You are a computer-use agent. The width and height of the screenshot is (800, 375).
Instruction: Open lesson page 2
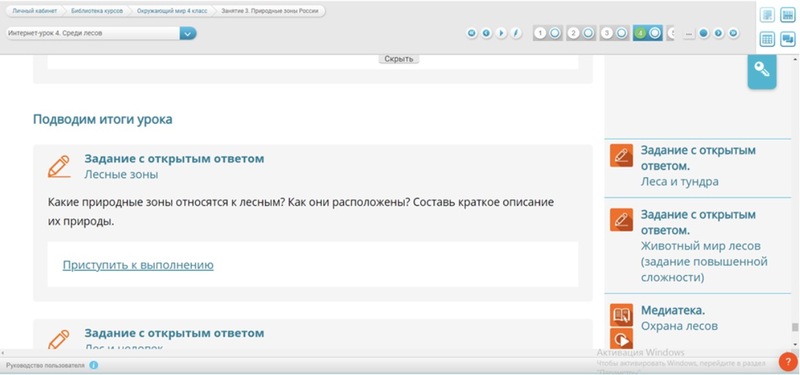[573, 33]
